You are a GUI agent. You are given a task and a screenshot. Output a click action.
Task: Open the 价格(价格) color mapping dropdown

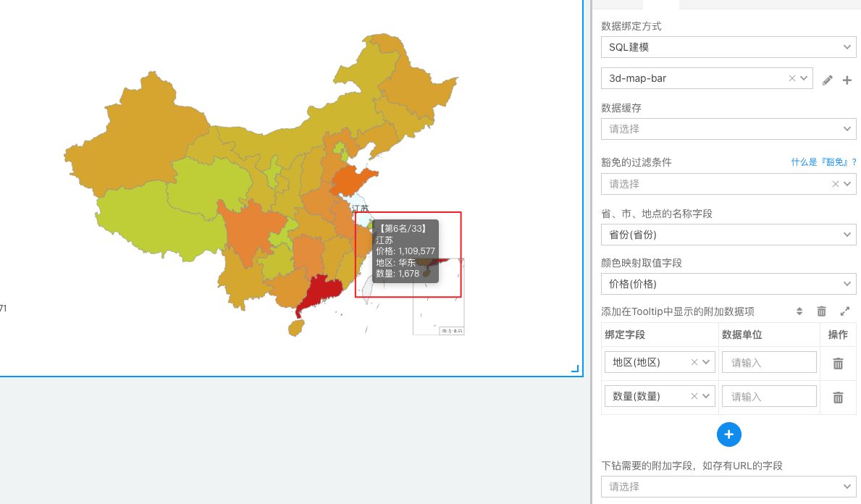pos(728,284)
